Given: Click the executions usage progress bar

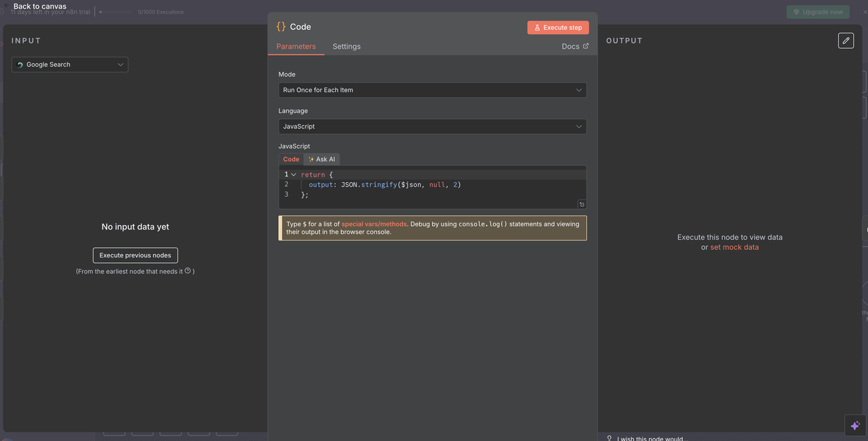Looking at the screenshot, I should 116,12.
